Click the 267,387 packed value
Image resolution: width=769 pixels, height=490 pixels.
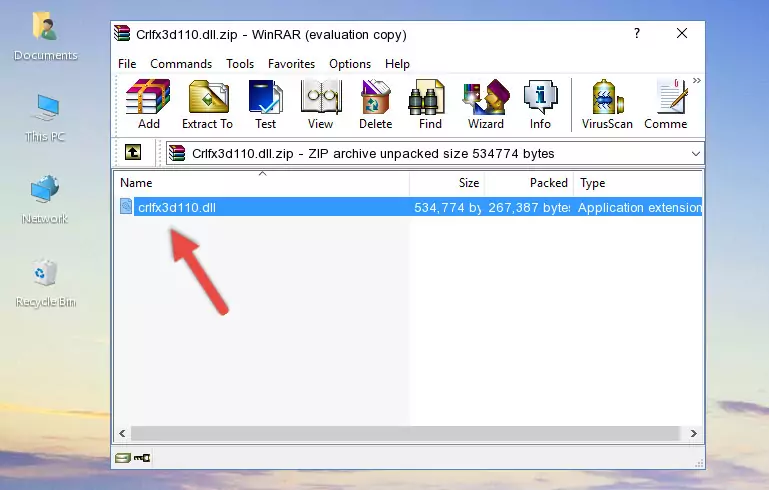pos(529,207)
